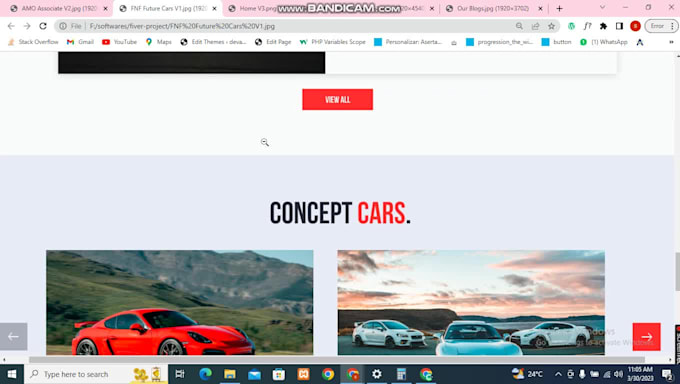Image resolution: width=680 pixels, height=384 pixels.
Task: Open Task View on the taskbar
Action: tap(180, 374)
